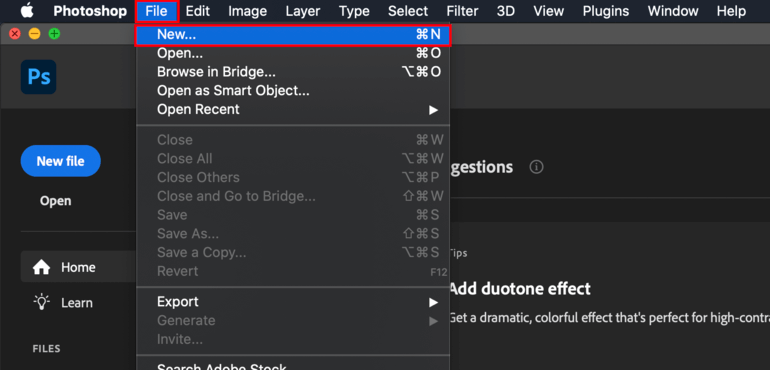This screenshot has height=370, width=770.
Task: Click the green fullscreen window button
Action: click(55, 34)
